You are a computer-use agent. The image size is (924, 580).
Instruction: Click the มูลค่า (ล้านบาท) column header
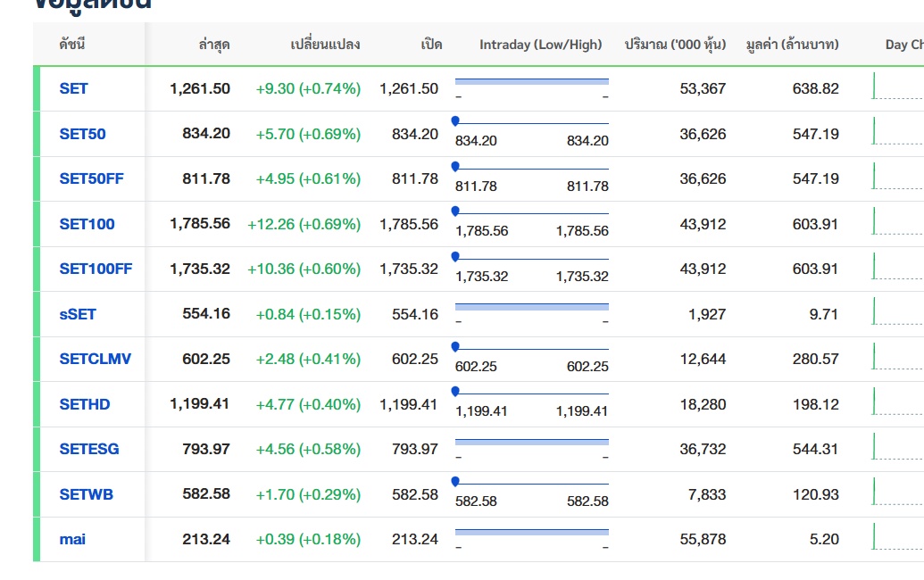(792, 45)
